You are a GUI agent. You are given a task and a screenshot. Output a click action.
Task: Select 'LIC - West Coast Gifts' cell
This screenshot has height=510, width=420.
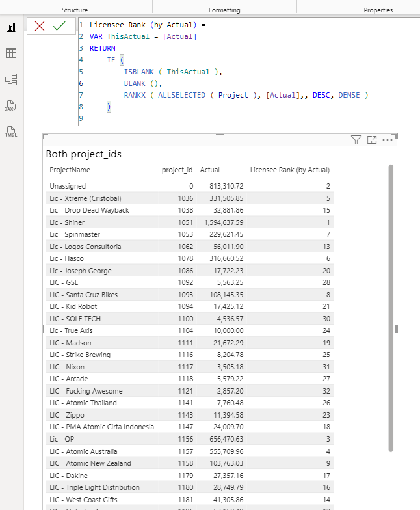click(83, 500)
